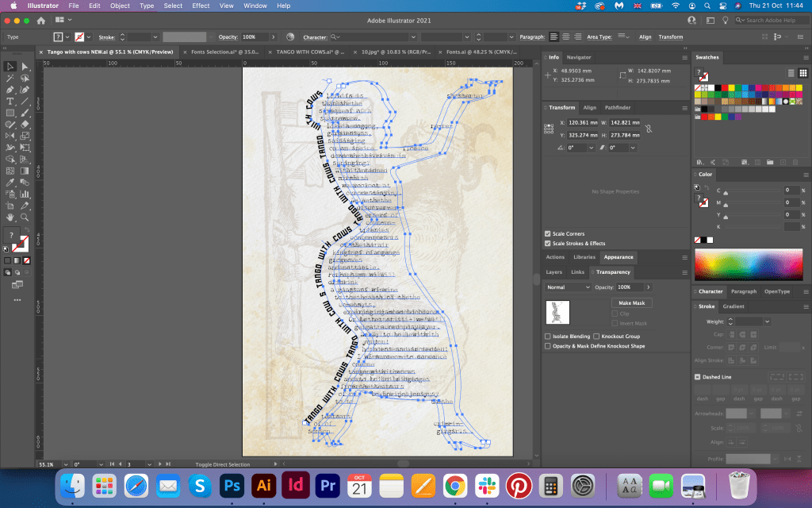Screen dimensions: 812x508
Task: Activate the Eyedropper tool
Action: [10, 182]
